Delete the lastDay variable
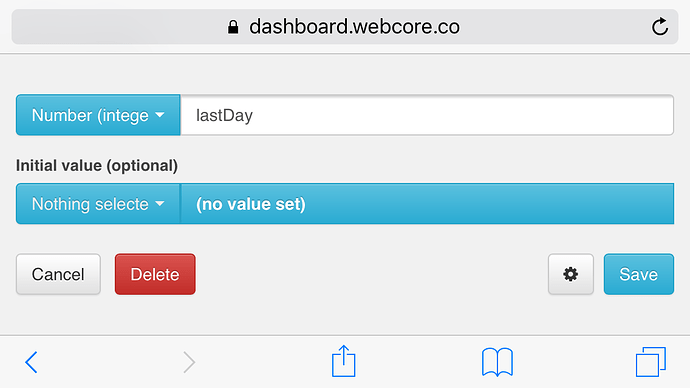Viewport: 690px width, 388px height. 155,274
